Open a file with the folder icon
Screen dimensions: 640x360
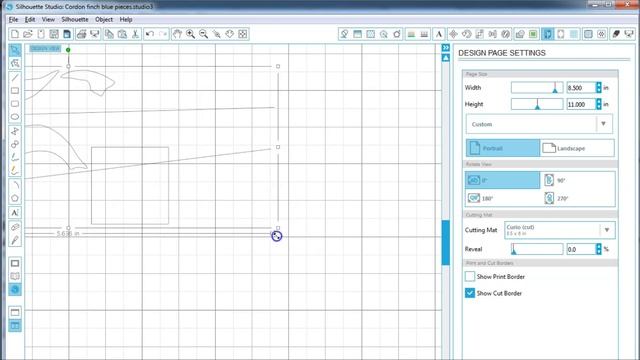[28, 34]
